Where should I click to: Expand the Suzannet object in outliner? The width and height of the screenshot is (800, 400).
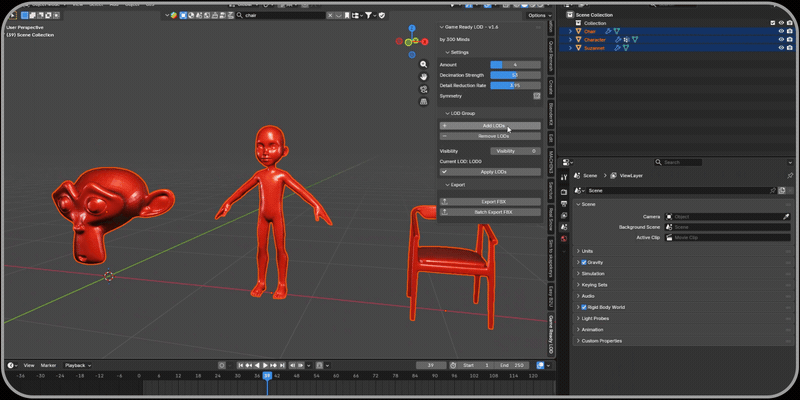tap(570, 48)
